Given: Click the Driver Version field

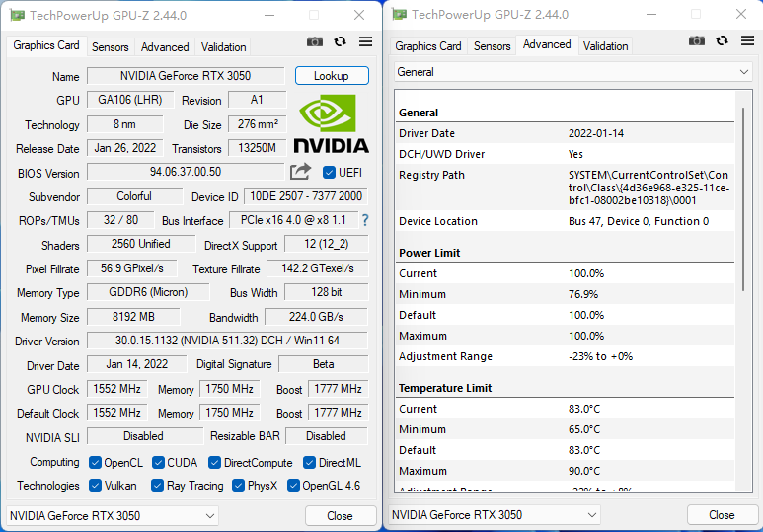Looking at the screenshot, I should click(x=227, y=341).
